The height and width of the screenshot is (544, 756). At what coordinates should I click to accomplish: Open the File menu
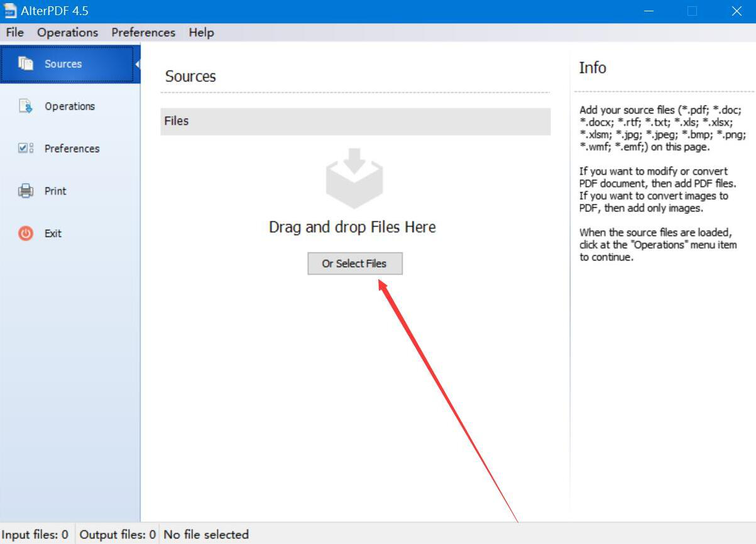click(x=14, y=33)
